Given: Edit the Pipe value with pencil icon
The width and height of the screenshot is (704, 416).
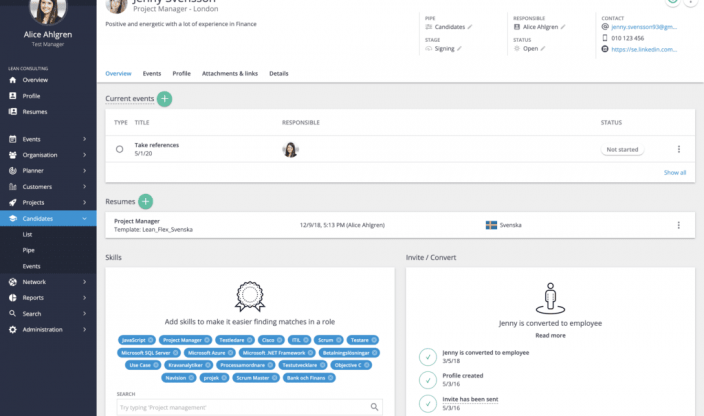Looking at the screenshot, I should [x=471, y=27].
